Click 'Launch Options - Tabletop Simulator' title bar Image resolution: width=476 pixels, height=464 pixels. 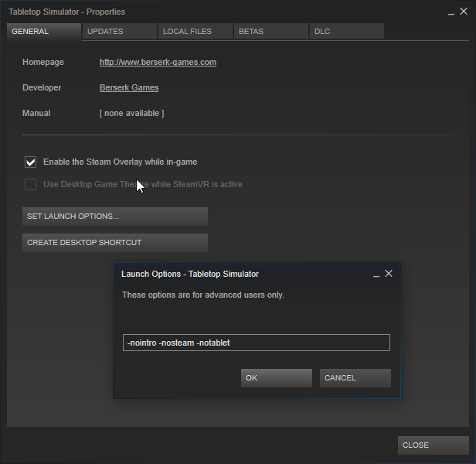click(190, 274)
